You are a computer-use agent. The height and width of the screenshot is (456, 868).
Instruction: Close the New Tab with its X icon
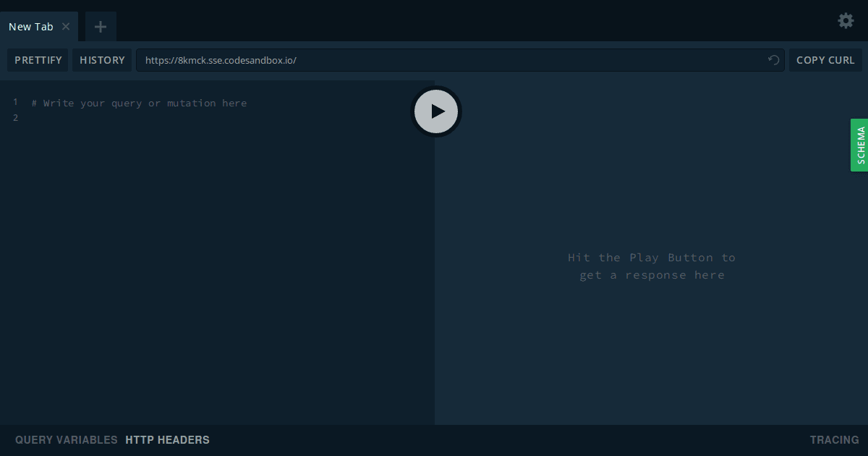coord(66,26)
